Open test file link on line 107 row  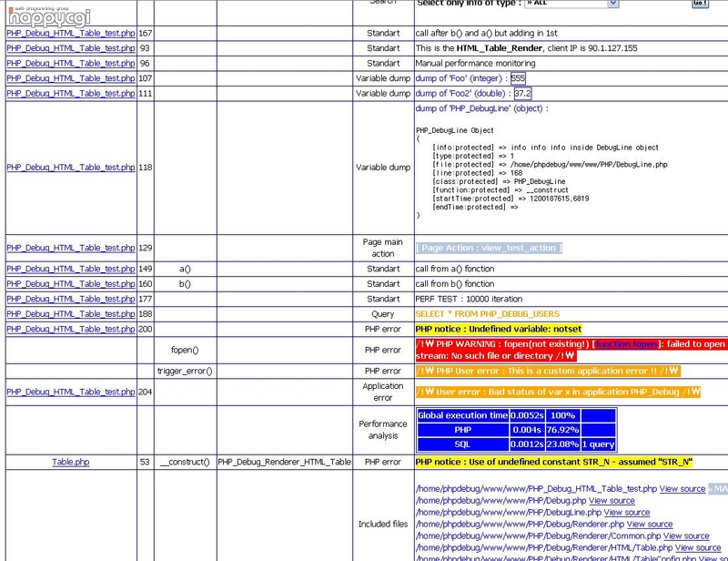pos(71,78)
